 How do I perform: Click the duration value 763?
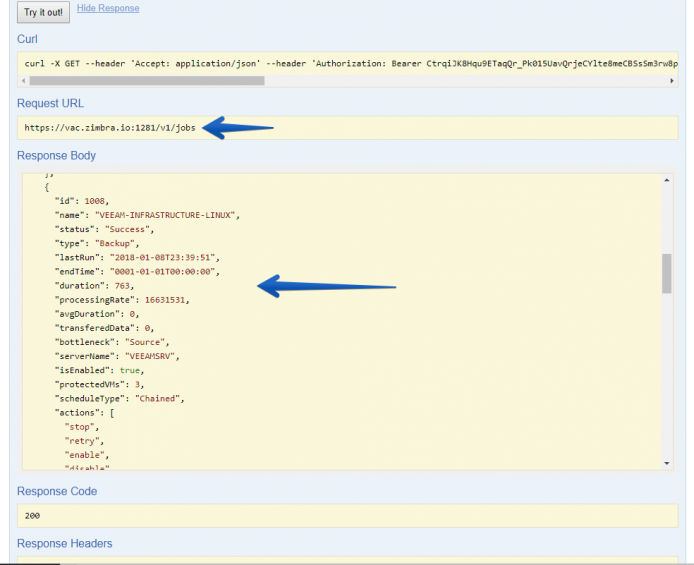[x=122, y=286]
